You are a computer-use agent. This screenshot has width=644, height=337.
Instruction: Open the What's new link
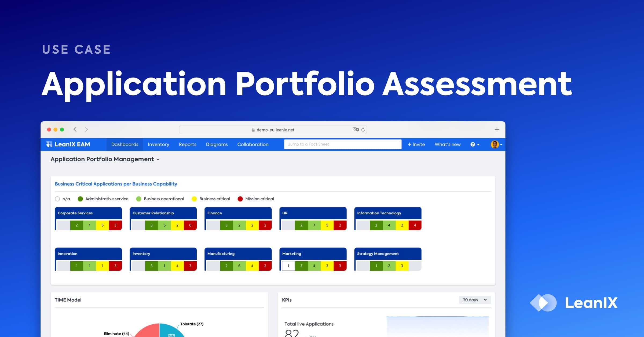pyautogui.click(x=447, y=144)
